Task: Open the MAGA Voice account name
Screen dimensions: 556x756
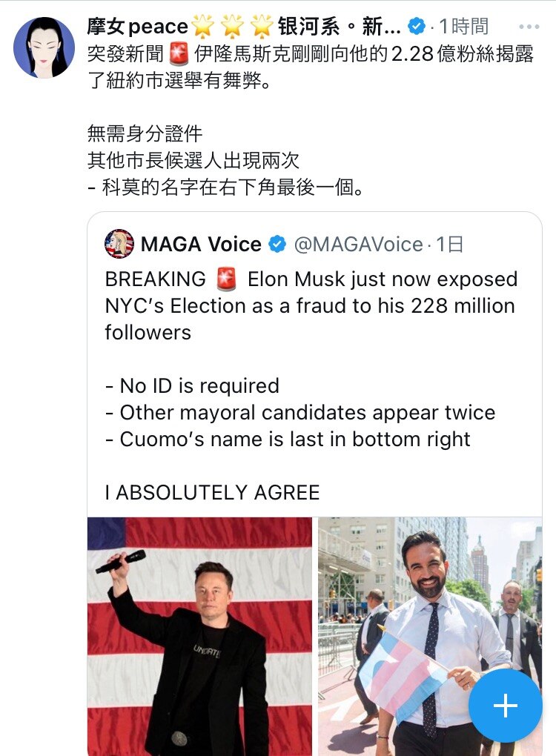Action: pyautogui.click(x=201, y=244)
